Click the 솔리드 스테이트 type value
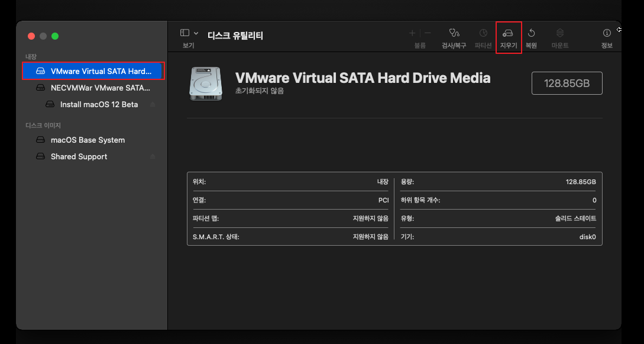The height and width of the screenshot is (344, 644). pos(575,218)
